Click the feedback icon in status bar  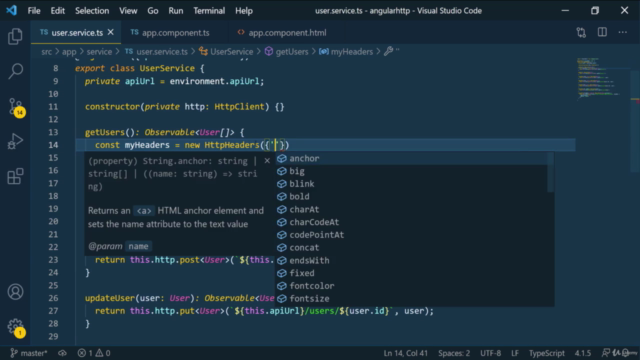coord(606,353)
